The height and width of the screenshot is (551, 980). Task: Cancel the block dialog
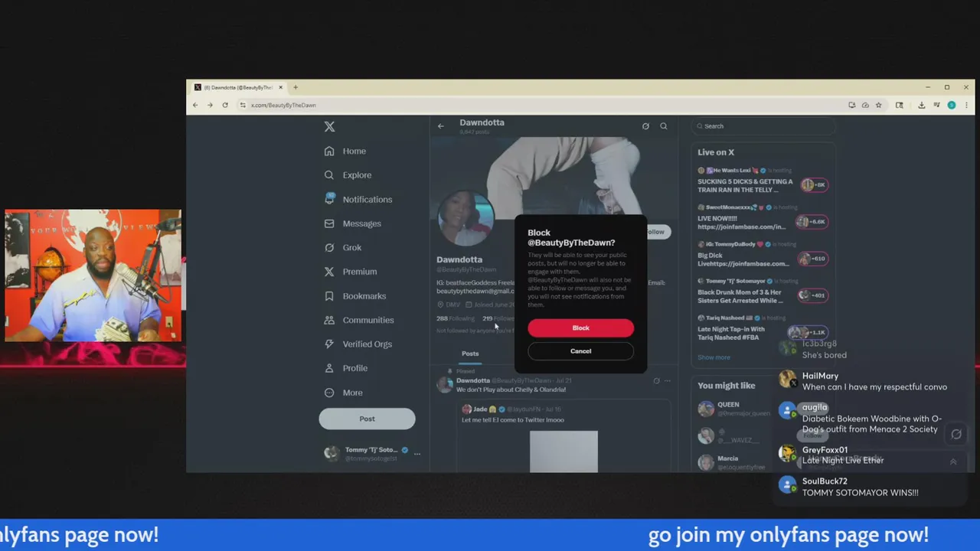click(580, 351)
